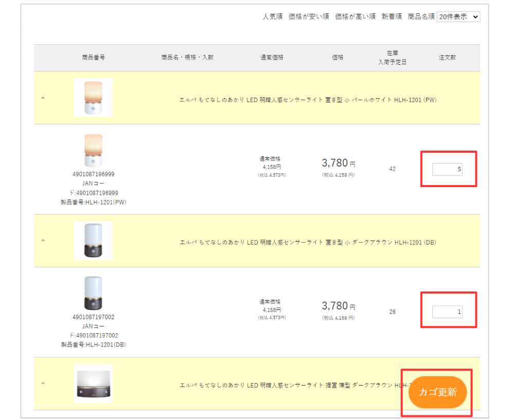Screen dimensions: 514x420
Task: Sort products by 新着順
Action: [392, 16]
